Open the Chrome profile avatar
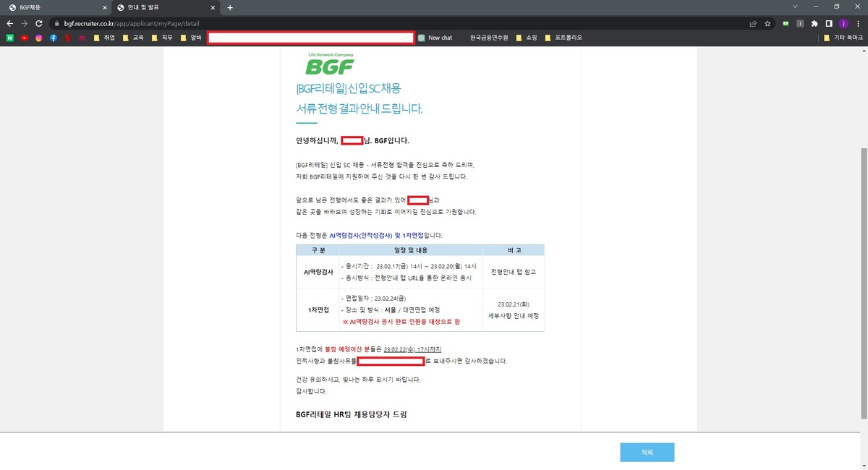The width and height of the screenshot is (868, 470). click(843, 23)
